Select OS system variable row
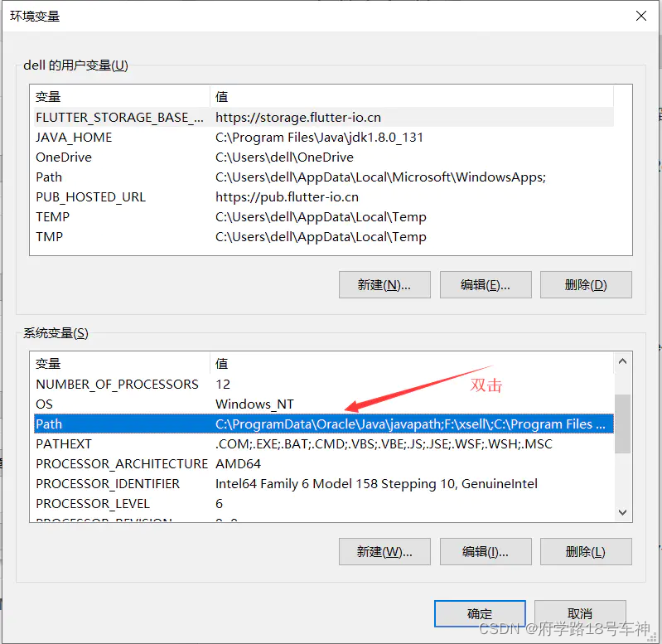The width and height of the screenshot is (662, 644). point(324,404)
